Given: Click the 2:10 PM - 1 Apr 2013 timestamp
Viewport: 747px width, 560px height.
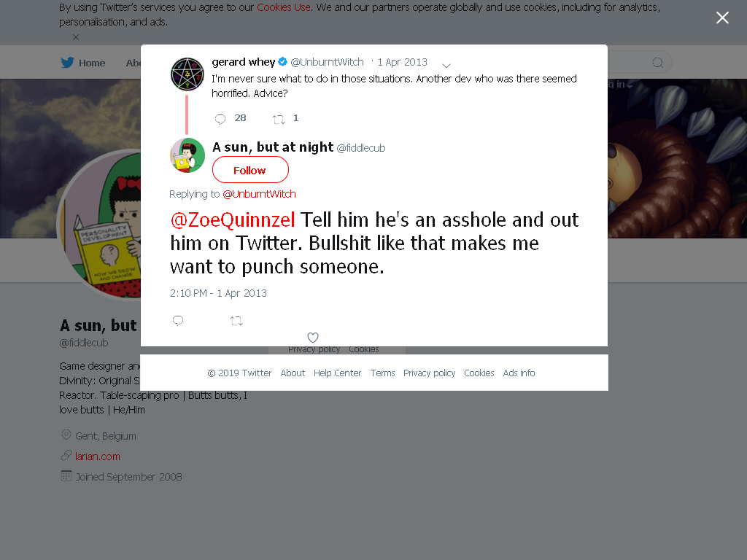Looking at the screenshot, I should tap(218, 293).
